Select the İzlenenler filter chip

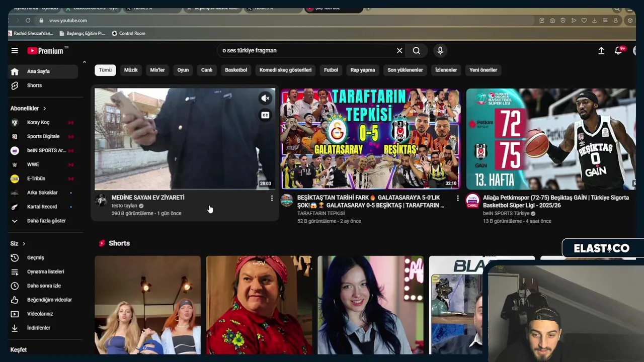pyautogui.click(x=446, y=70)
